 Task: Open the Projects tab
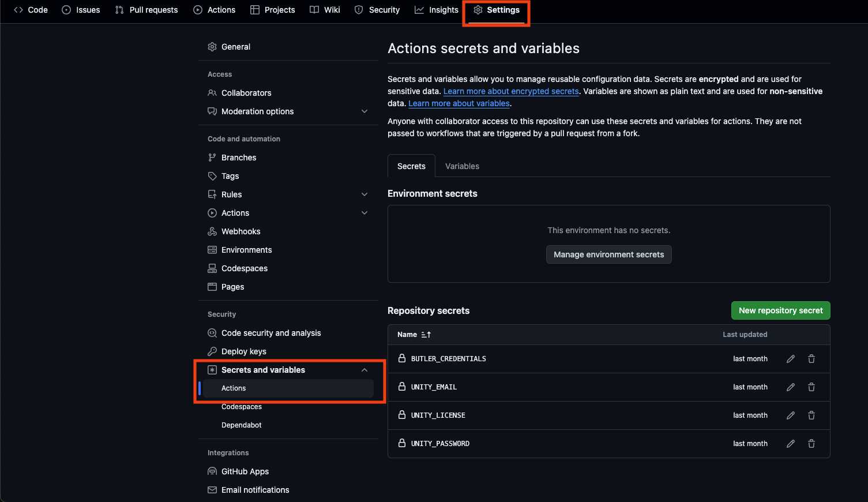(x=273, y=10)
